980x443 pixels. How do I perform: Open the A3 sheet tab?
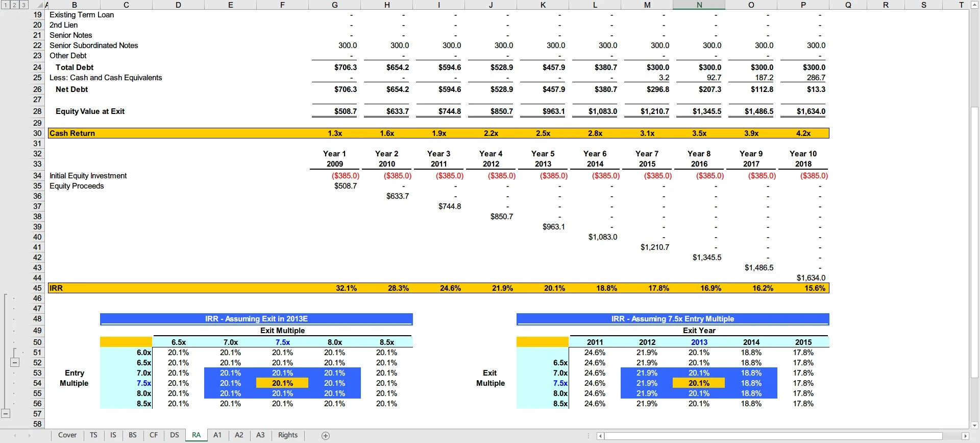point(260,435)
